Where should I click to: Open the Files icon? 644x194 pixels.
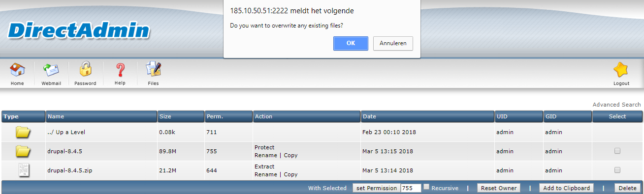pyautogui.click(x=154, y=70)
